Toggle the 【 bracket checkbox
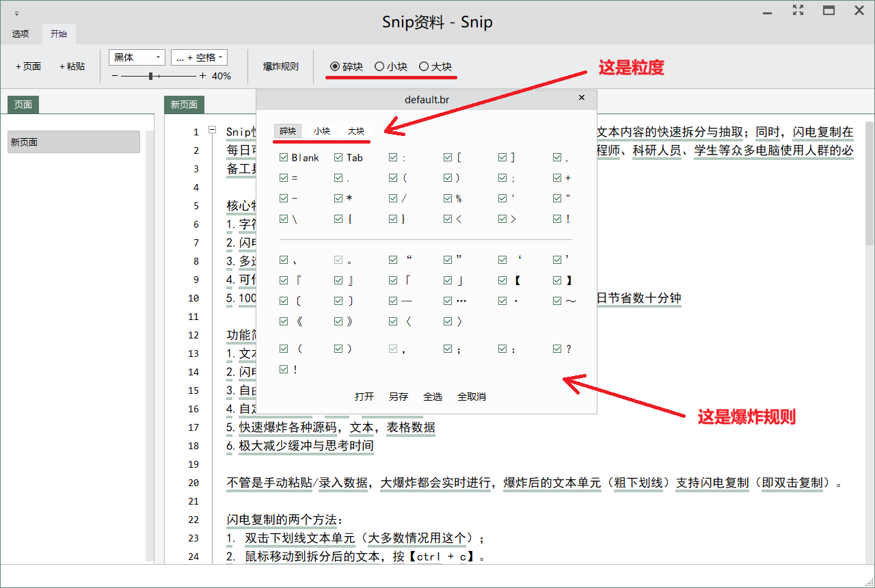The height and width of the screenshot is (588, 875). point(502,280)
